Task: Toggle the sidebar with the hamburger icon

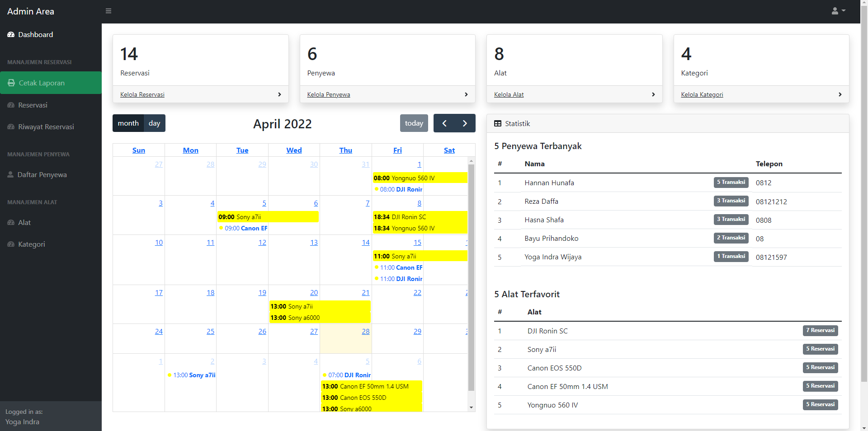Action: click(108, 11)
